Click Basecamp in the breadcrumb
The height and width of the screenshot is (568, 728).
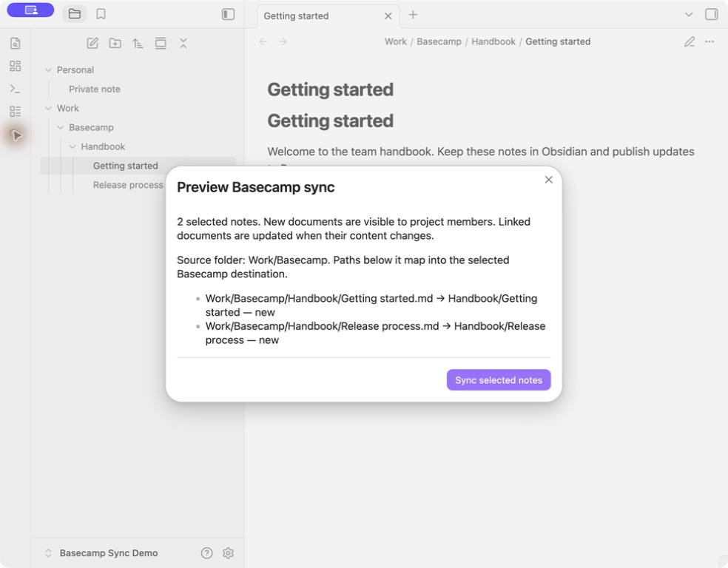[x=439, y=41]
